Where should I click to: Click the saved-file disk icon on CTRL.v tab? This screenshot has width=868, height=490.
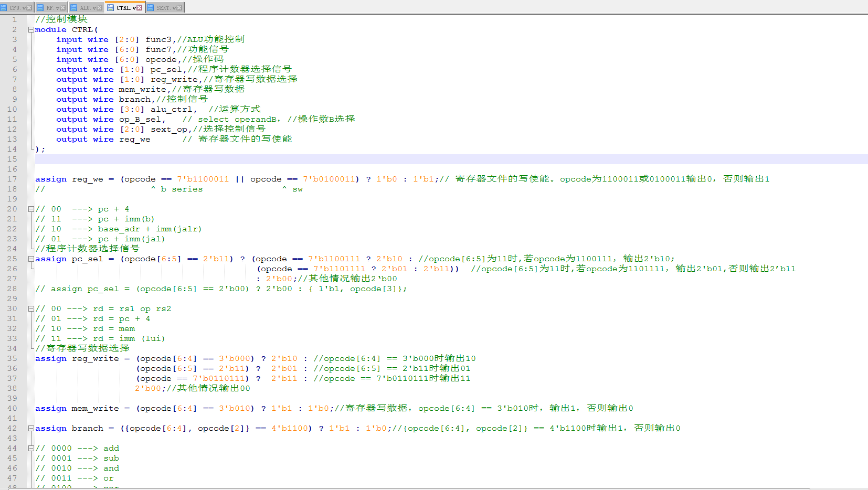tap(110, 8)
